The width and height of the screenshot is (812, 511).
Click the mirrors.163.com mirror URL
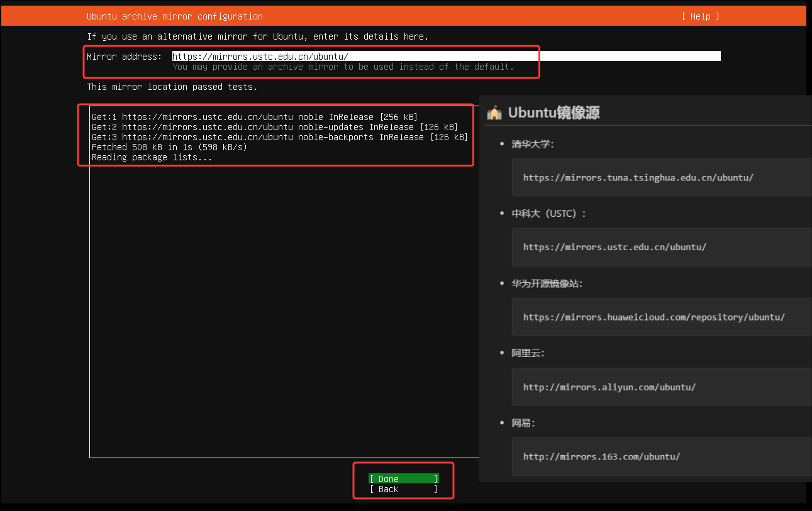(601, 456)
